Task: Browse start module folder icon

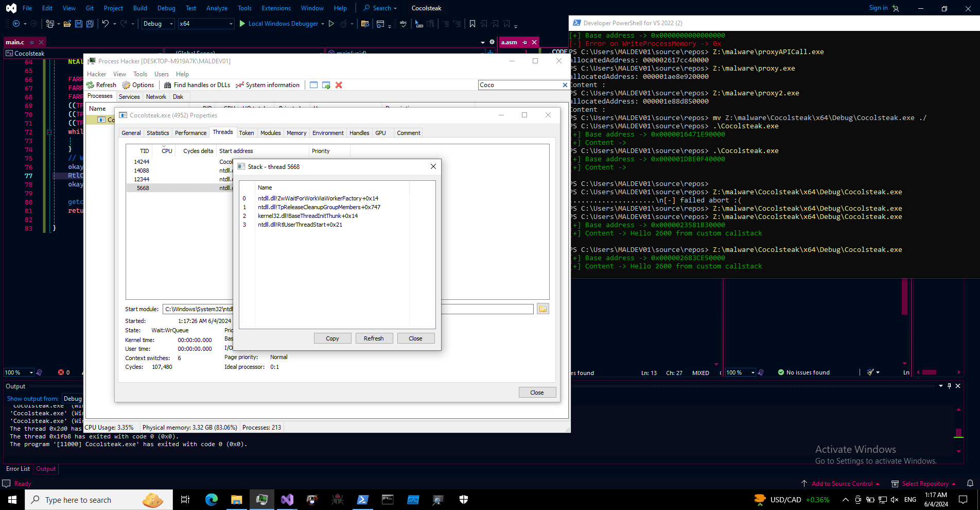Action: (543, 309)
